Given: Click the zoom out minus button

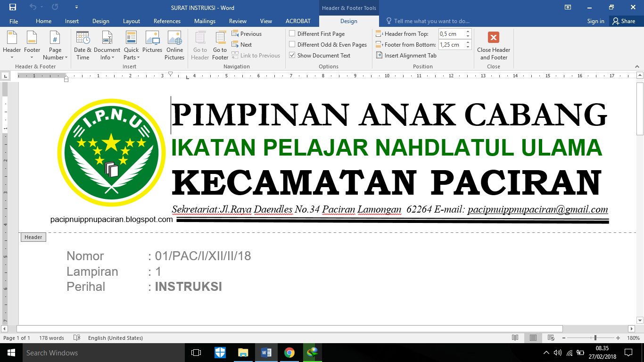Looking at the screenshot, I should [x=564, y=338].
